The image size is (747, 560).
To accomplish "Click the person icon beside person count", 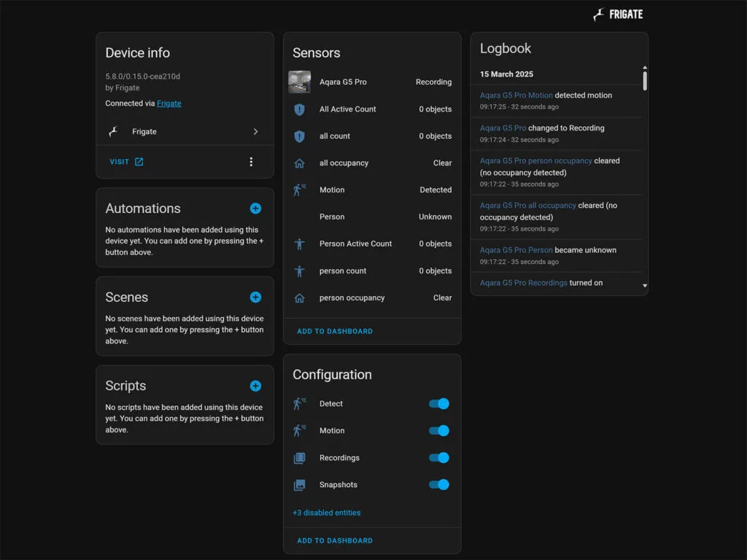I will [299, 271].
